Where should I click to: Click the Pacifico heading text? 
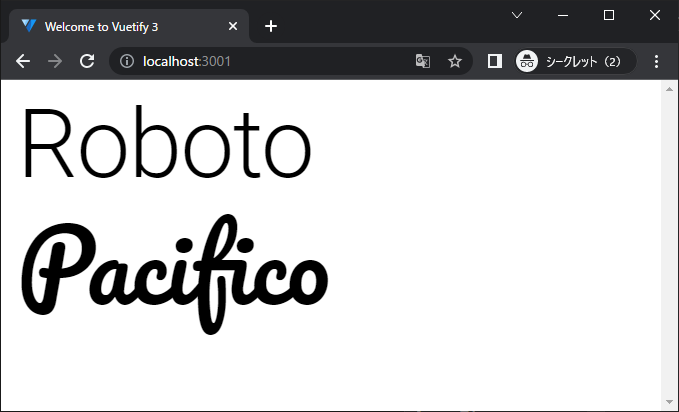(175, 274)
